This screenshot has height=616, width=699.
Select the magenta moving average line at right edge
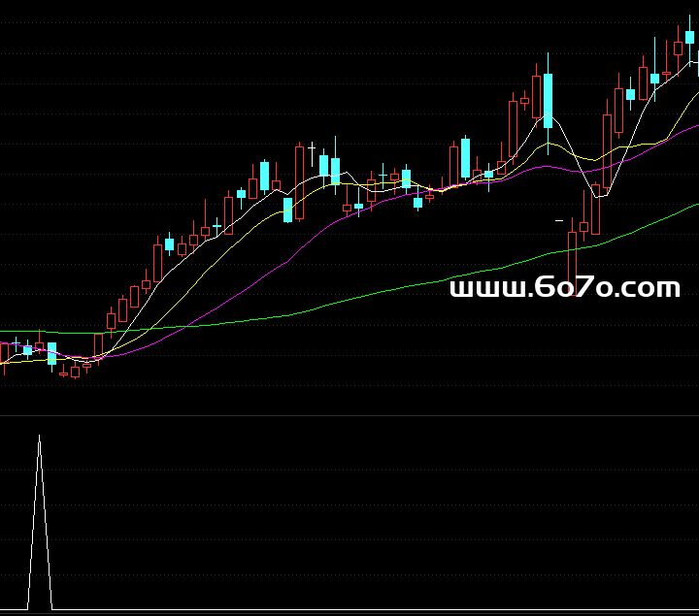693,126
